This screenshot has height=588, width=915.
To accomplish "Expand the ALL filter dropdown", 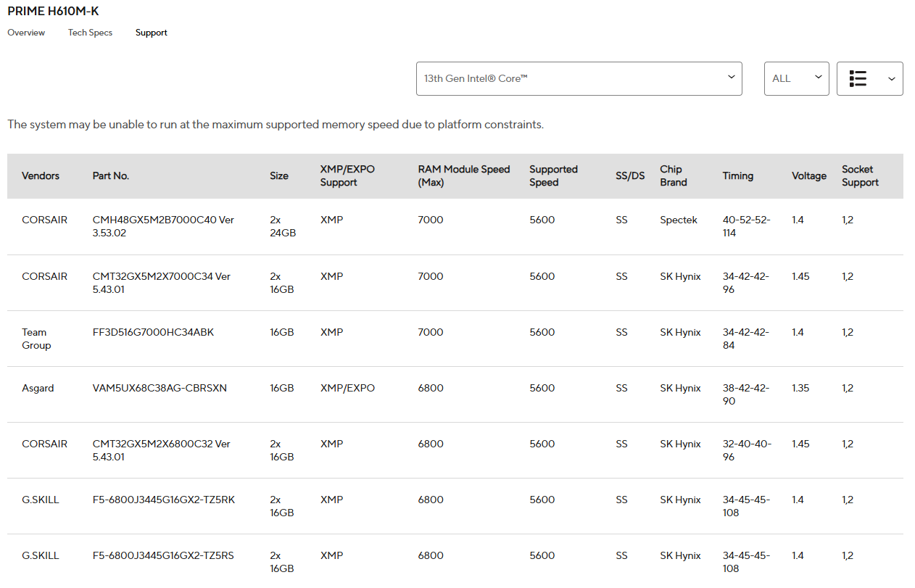I will (796, 78).
